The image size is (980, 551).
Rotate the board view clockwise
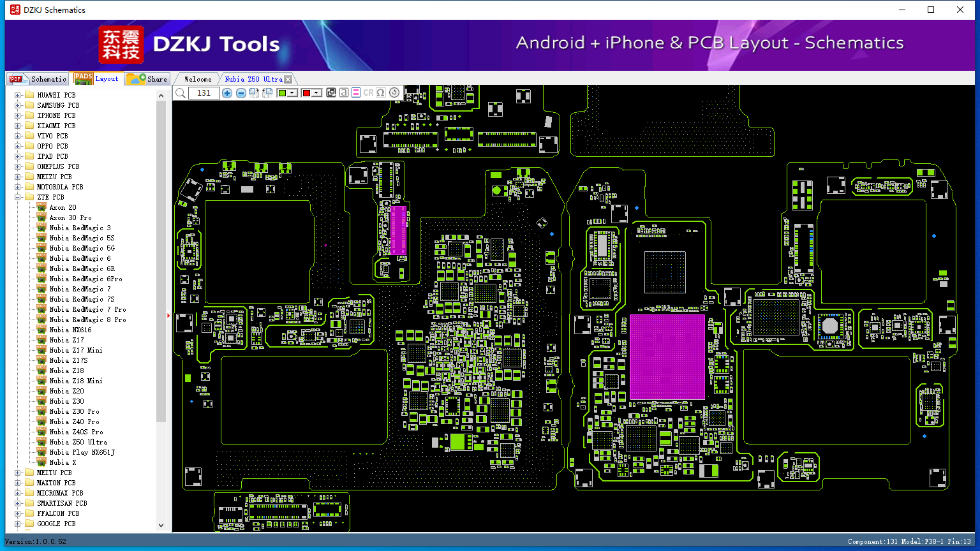point(254,93)
